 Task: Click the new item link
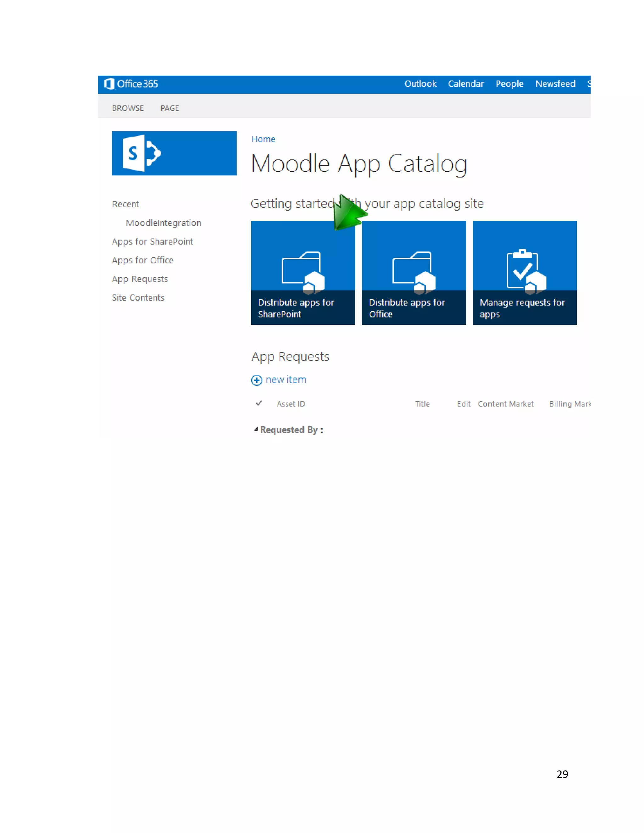coord(286,380)
